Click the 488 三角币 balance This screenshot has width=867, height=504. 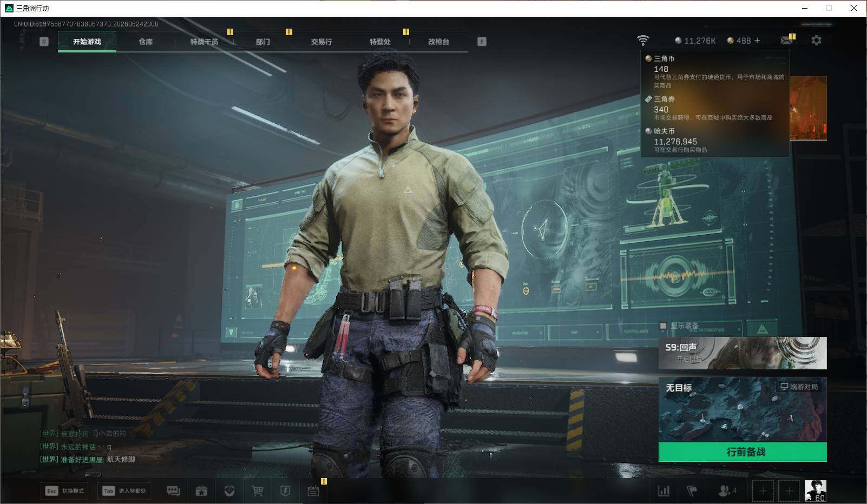739,41
